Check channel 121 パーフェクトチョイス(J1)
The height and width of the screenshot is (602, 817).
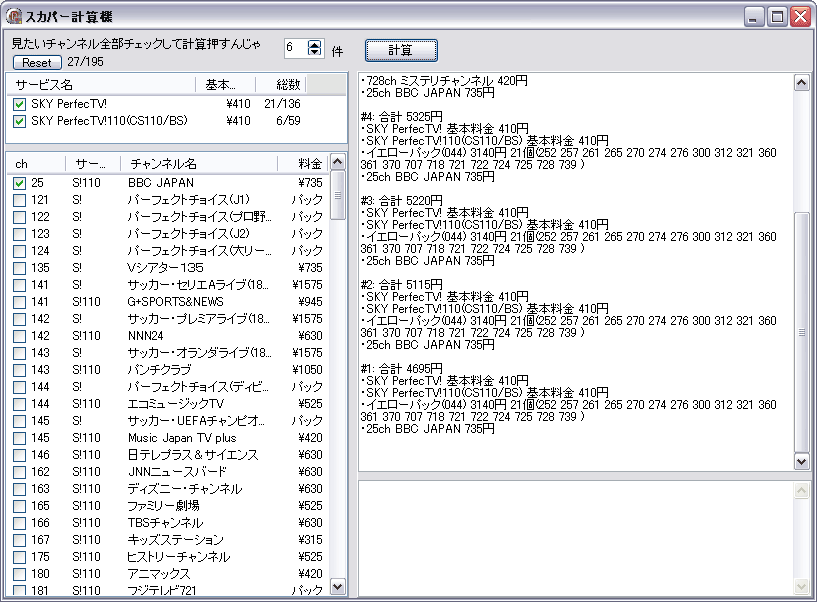(x=19, y=200)
